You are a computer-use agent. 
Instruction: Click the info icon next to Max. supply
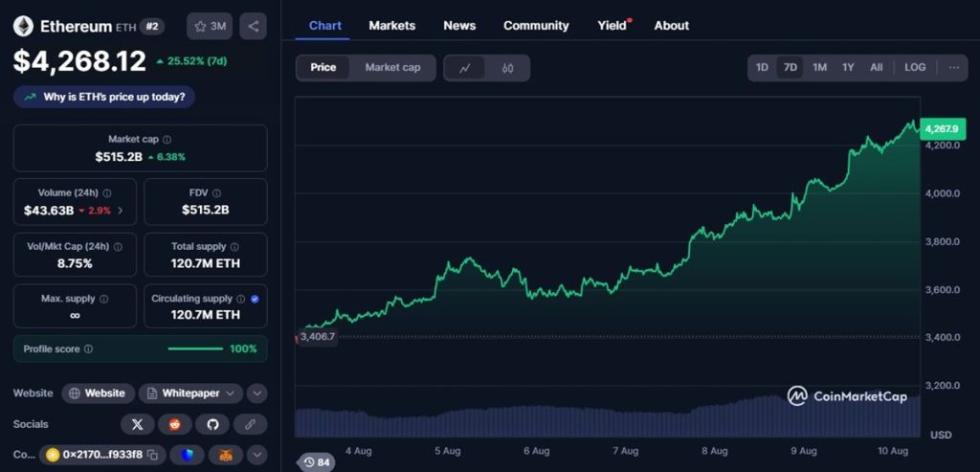coord(103,299)
